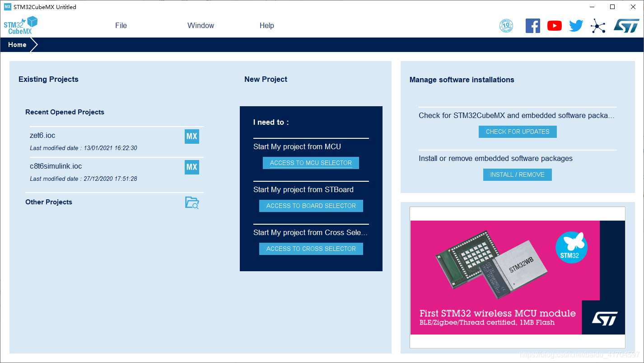Click the ST logo in top right
644x363 pixels.
626,26
